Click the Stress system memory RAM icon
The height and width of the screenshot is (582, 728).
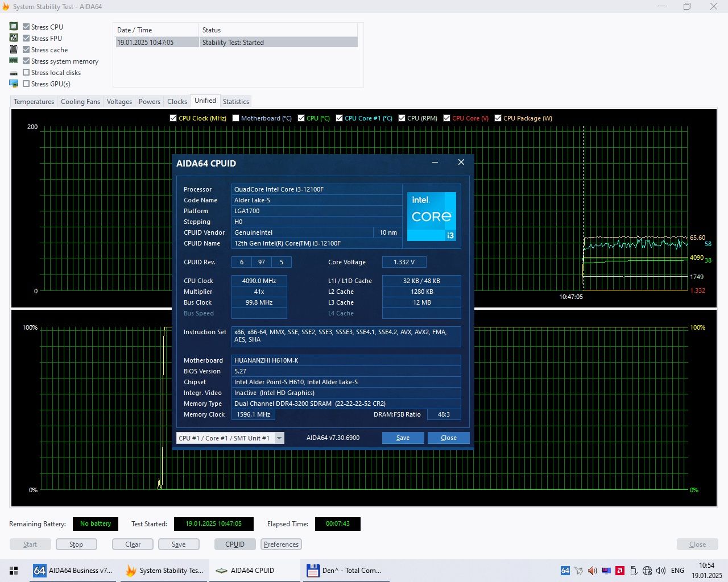click(x=14, y=60)
